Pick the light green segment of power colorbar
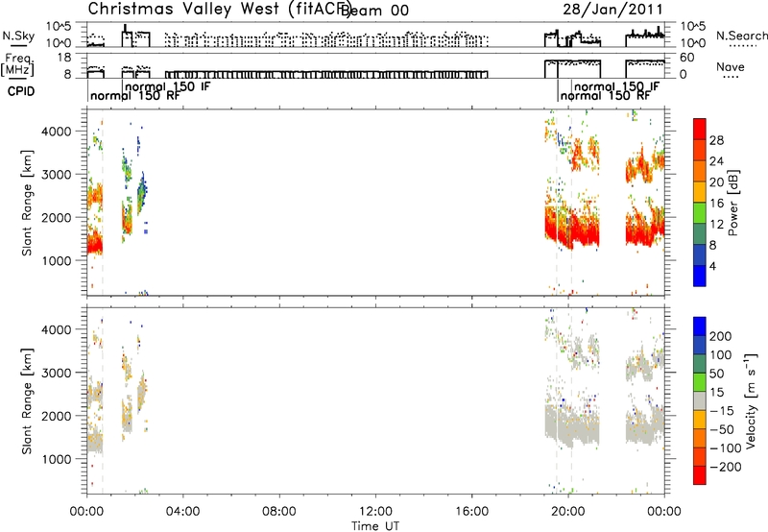768x532 pixels. point(700,213)
